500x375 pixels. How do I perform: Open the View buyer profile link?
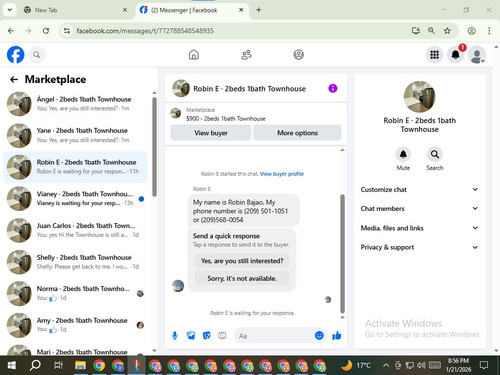pyautogui.click(x=282, y=174)
